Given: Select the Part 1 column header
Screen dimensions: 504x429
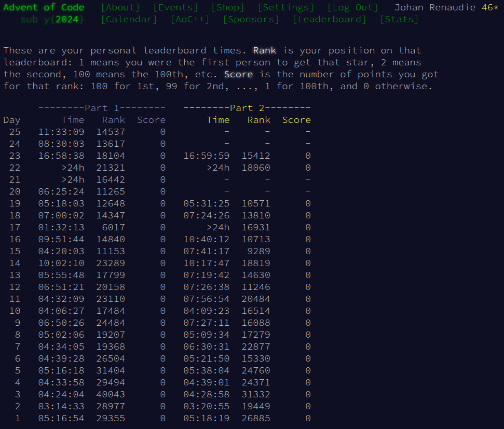Looking at the screenshot, I should [102, 108].
